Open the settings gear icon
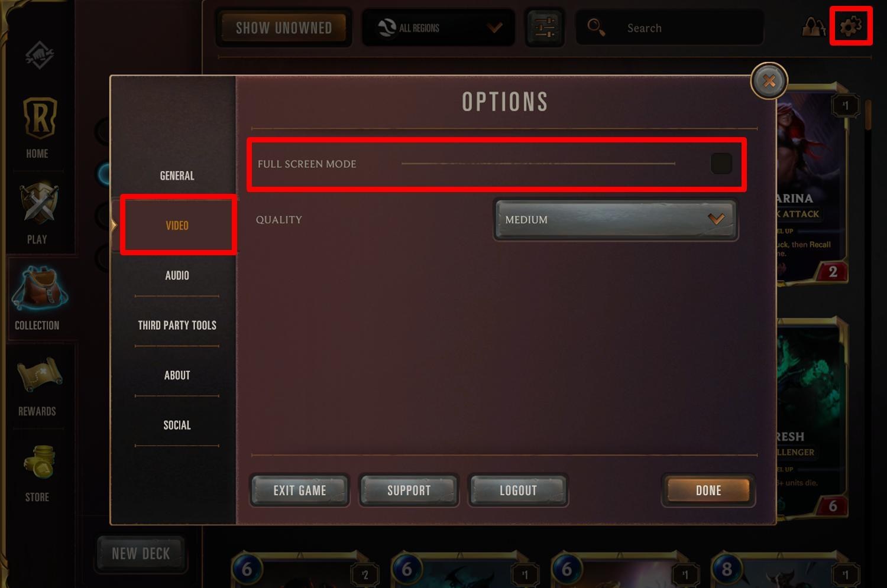The width and height of the screenshot is (887, 588). 851,26
